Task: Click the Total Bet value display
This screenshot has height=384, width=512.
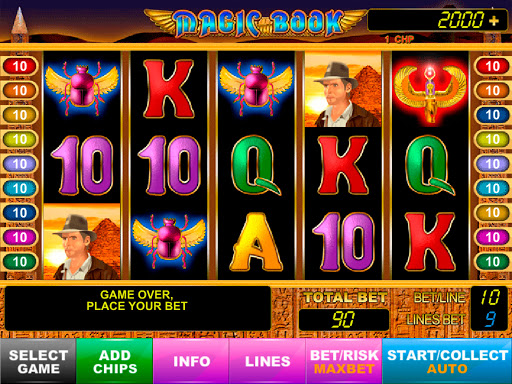Action: click(x=344, y=320)
